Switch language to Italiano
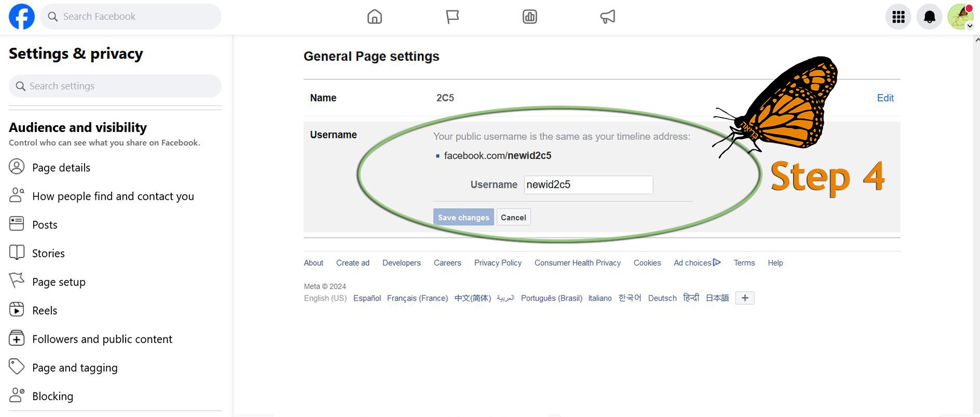Image resolution: width=980 pixels, height=417 pixels. coord(600,298)
